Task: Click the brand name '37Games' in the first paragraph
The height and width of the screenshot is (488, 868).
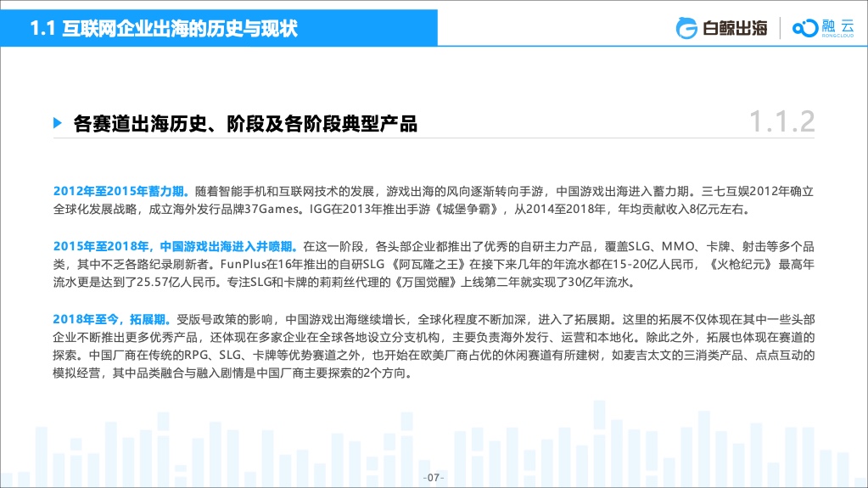Action: [272, 210]
